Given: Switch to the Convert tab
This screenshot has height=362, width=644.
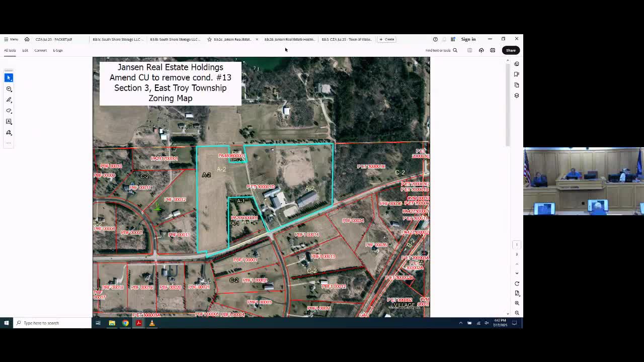Looking at the screenshot, I should [x=40, y=50].
